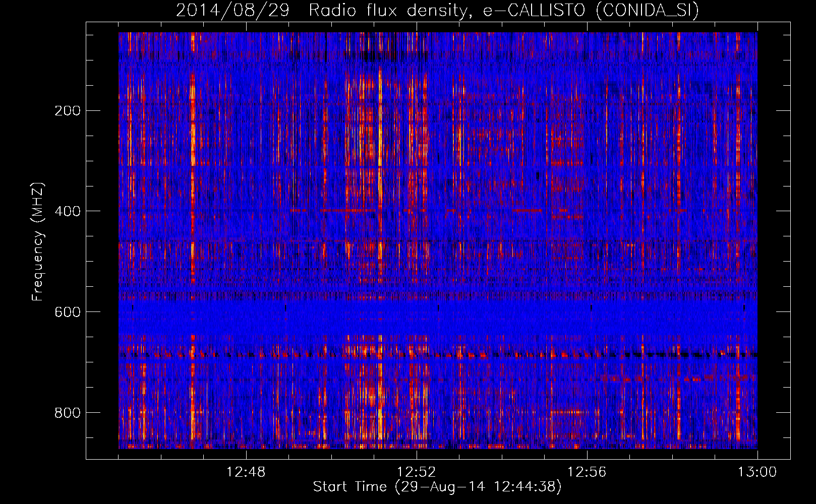Image resolution: width=816 pixels, height=504 pixels.
Task: Click the 'Start Time (29-Aug-14 12:44:38)' label
Action: [437, 487]
